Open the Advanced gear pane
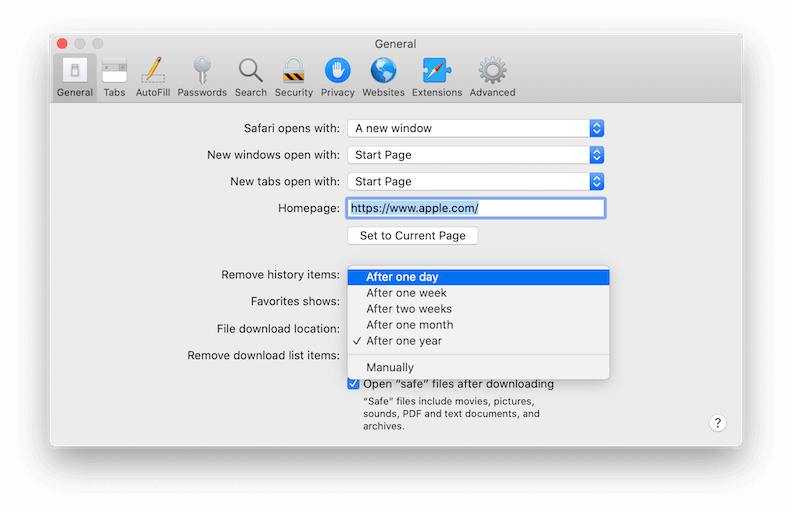792x512 pixels. pyautogui.click(x=492, y=77)
